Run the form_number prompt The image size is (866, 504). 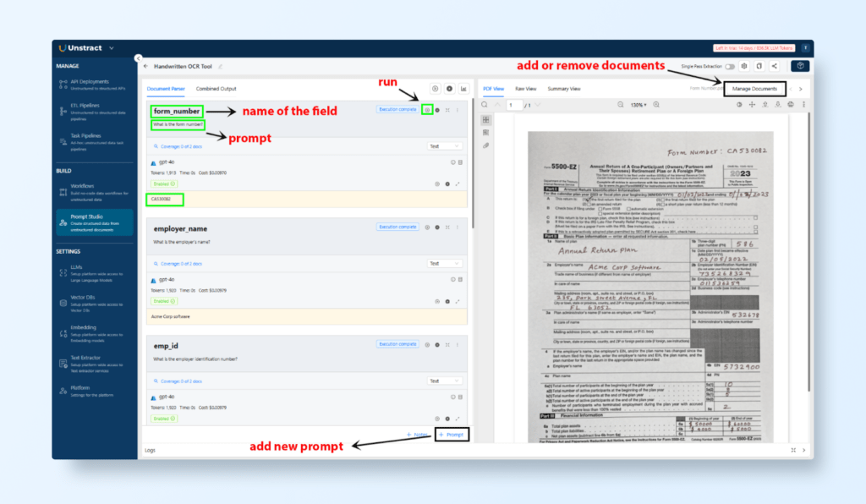tap(428, 110)
